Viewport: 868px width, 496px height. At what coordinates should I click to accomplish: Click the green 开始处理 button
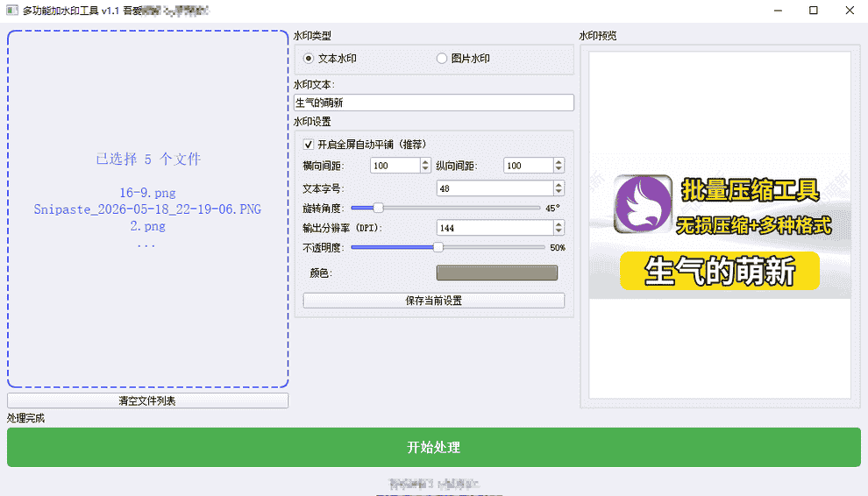[433, 447]
